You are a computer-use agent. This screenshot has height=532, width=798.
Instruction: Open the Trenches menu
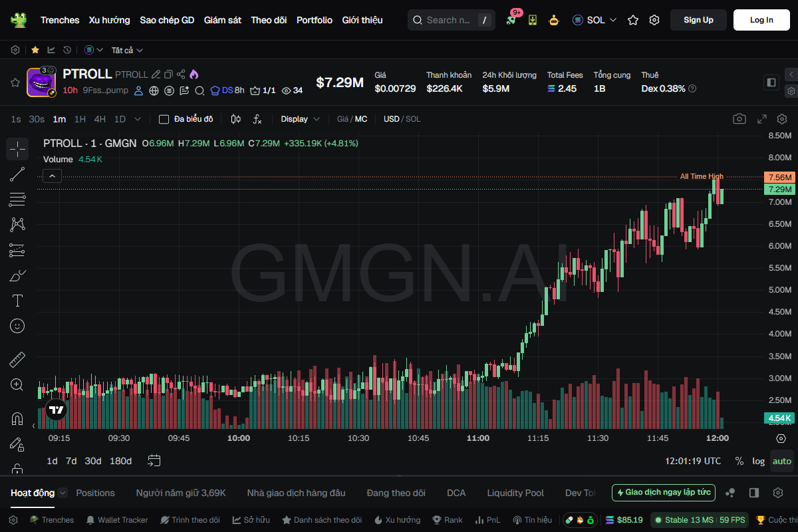pos(60,20)
